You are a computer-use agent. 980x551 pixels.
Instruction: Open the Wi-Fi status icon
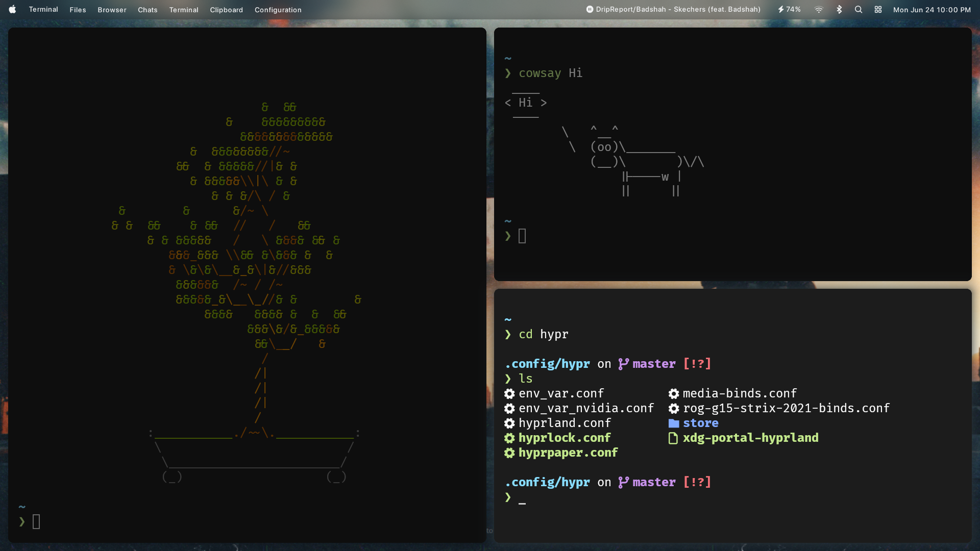point(819,9)
